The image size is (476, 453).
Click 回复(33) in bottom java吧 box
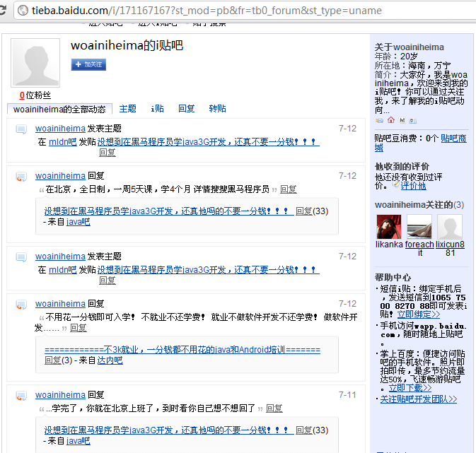(312, 430)
